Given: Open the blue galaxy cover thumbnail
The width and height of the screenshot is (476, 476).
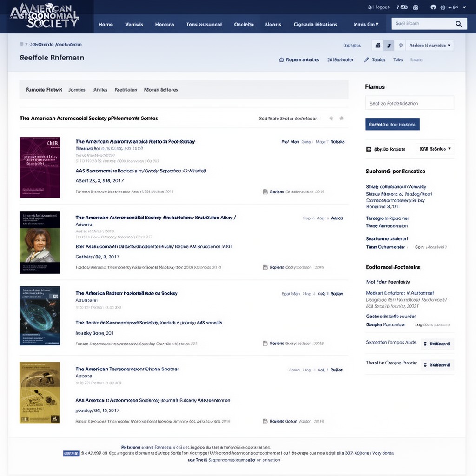Looking at the screenshot, I should click(x=40, y=316).
